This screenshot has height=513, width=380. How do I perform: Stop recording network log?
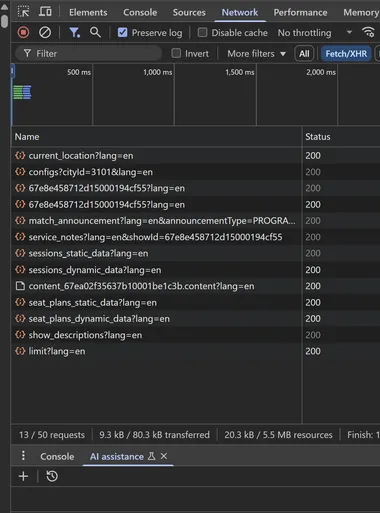point(23,32)
